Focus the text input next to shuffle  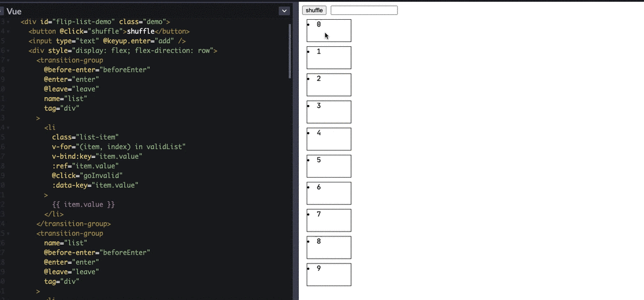(x=364, y=10)
